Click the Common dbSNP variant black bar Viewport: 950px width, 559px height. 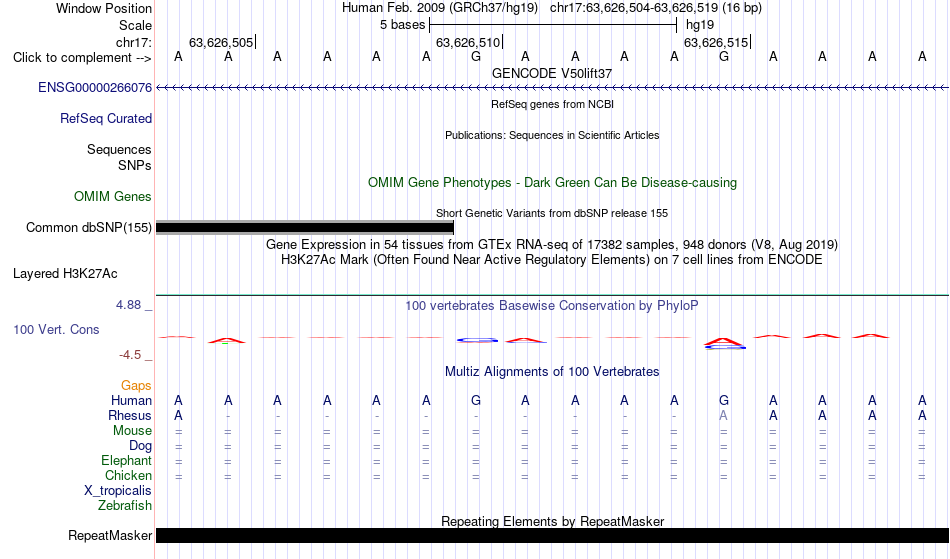[x=305, y=228]
